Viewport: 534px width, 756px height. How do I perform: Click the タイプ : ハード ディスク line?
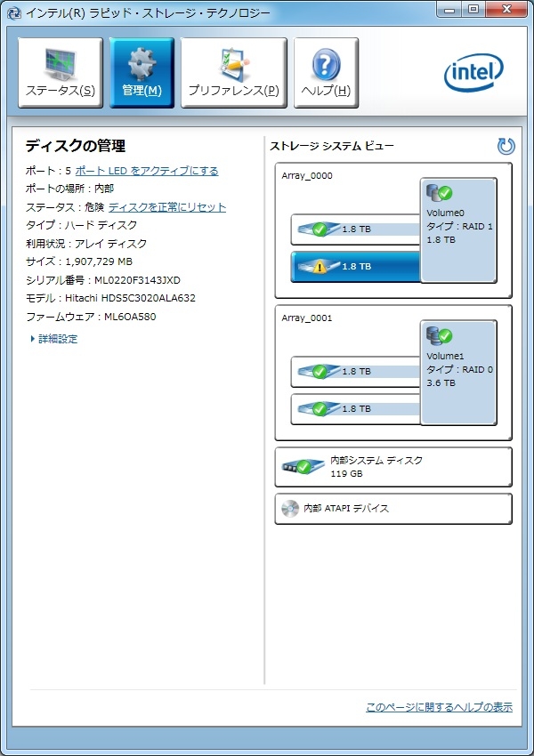click(81, 225)
